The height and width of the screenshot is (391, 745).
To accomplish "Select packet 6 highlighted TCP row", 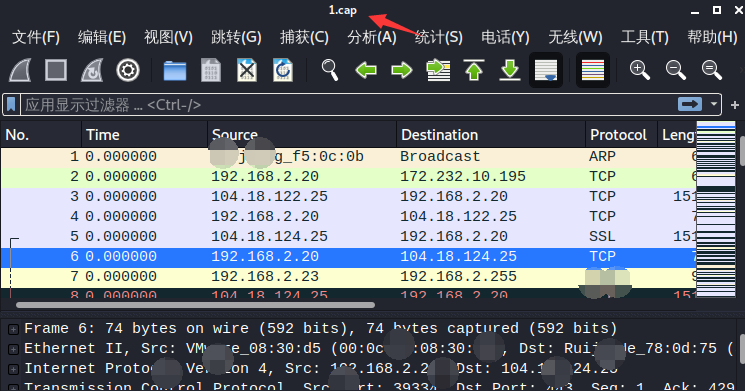I will (x=348, y=257).
